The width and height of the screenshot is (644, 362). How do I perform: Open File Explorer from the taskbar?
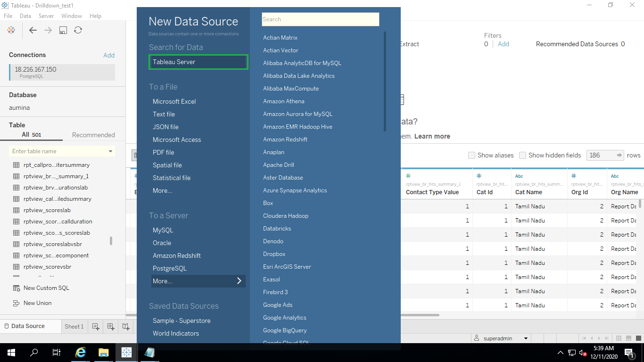click(x=104, y=352)
